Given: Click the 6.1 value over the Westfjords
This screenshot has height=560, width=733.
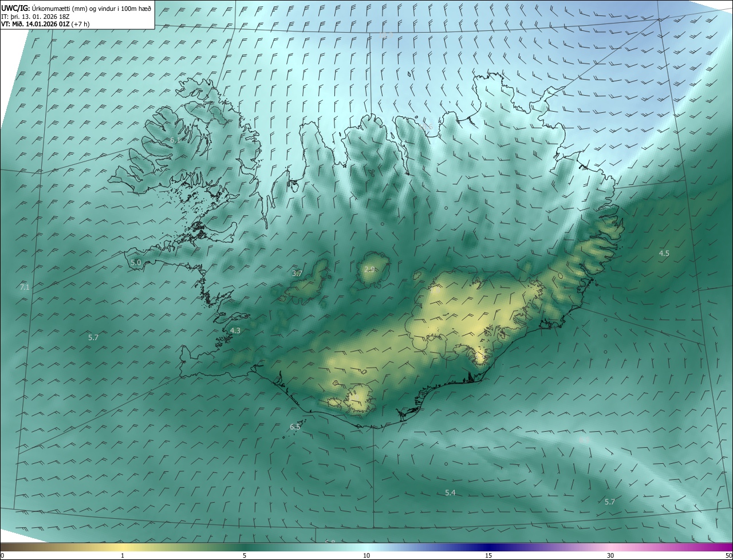Looking at the screenshot, I should (175, 140).
